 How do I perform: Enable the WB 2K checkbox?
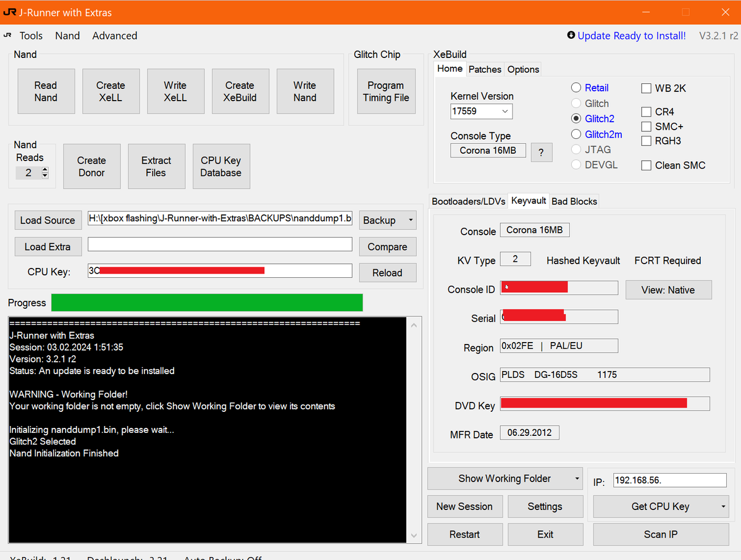646,88
